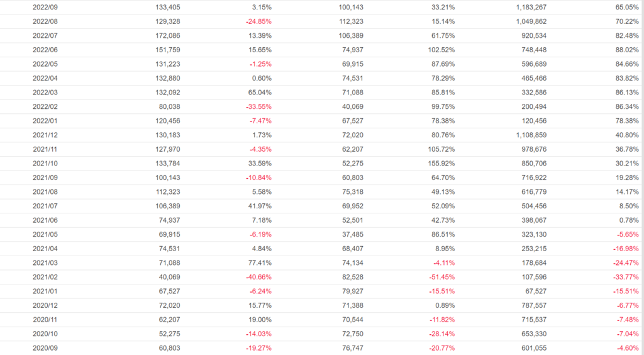Select the 253,215 value
644x355 pixels.
[531, 249]
